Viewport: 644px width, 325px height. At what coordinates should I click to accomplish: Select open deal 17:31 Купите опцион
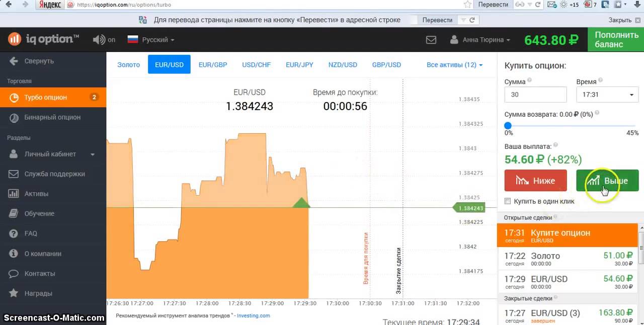(x=569, y=235)
